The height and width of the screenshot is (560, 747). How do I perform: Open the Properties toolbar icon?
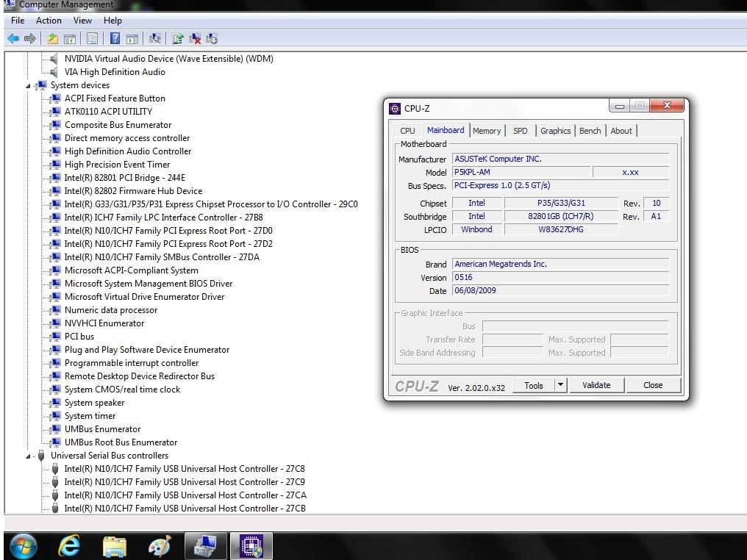click(92, 38)
